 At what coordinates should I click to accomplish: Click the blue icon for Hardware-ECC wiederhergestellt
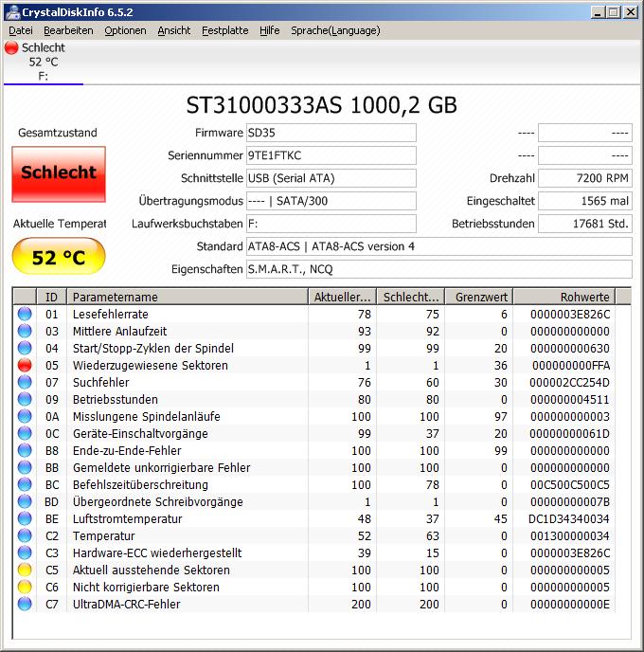[x=25, y=552]
